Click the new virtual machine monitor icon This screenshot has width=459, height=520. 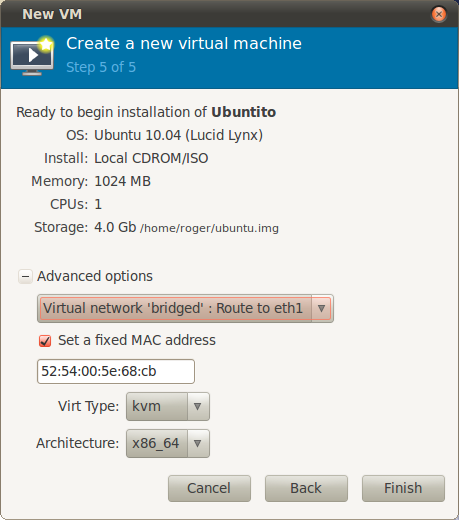coord(32,55)
